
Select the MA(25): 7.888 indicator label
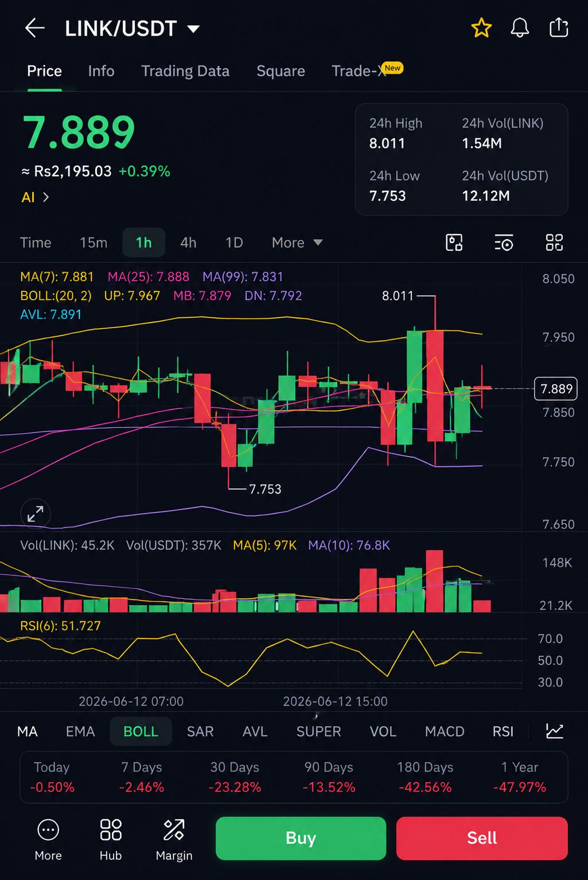point(149,277)
